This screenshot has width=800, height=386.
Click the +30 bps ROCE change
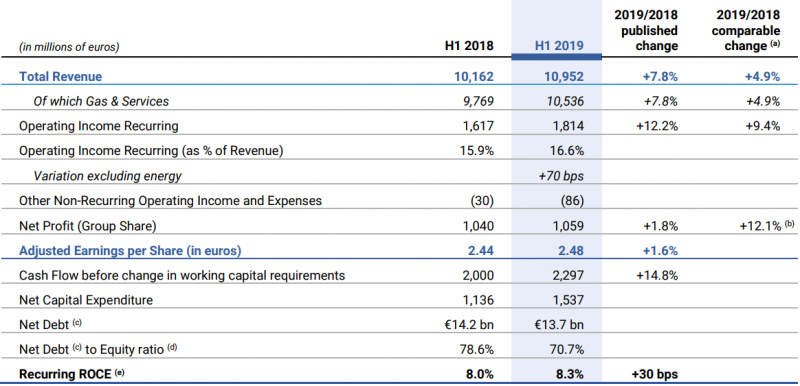coord(655,374)
